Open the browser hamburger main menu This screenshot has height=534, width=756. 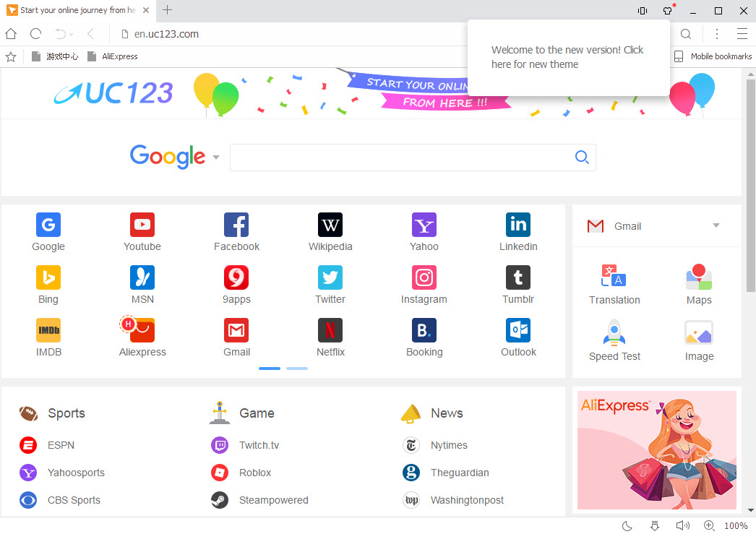(x=742, y=34)
